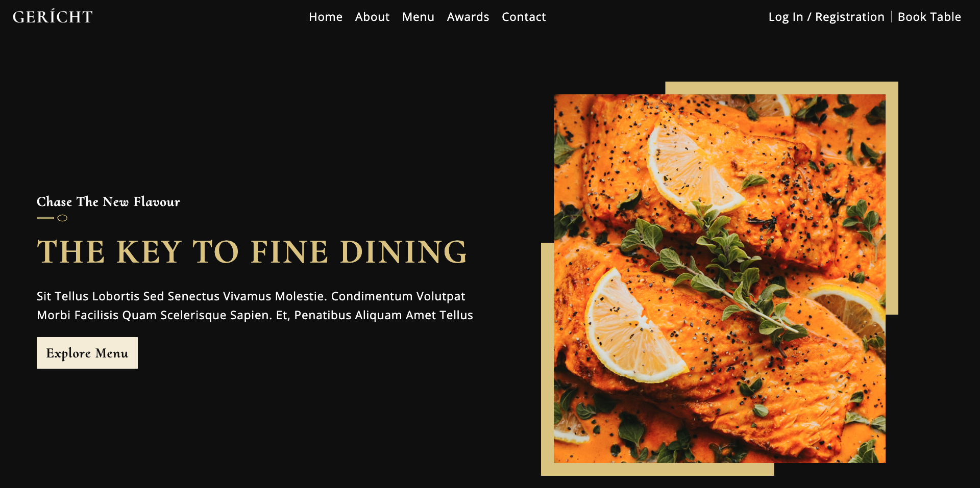Click the divider between Log In and Book Table

tap(891, 17)
